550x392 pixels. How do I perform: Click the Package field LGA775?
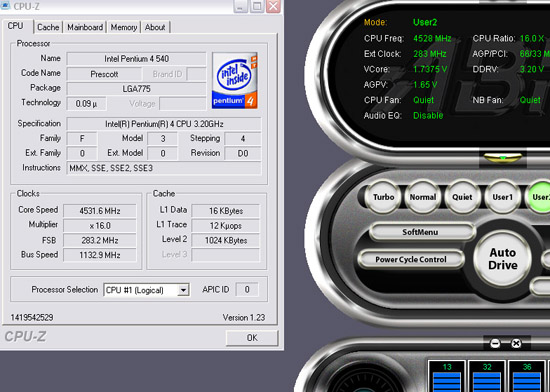click(136, 89)
